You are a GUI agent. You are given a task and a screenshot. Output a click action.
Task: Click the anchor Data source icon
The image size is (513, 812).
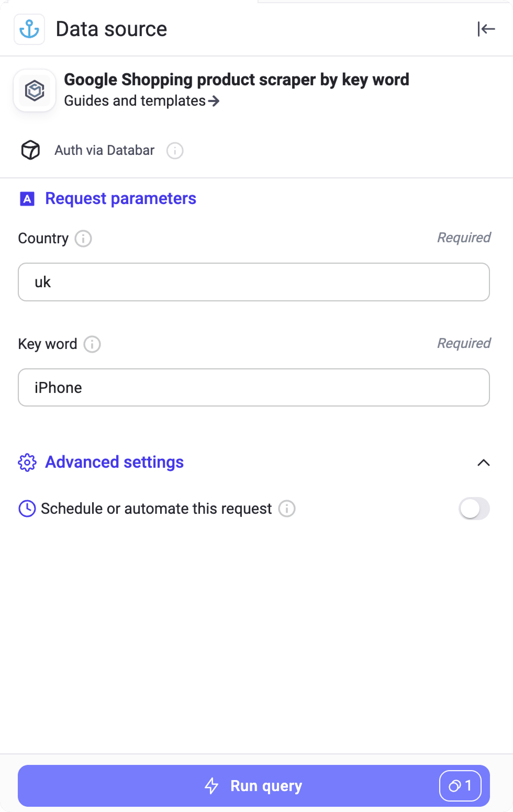point(29,29)
